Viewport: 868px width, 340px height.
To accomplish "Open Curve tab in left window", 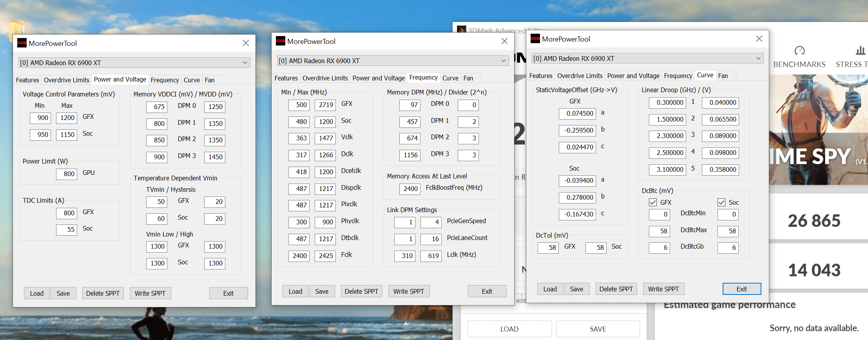I will [x=192, y=80].
